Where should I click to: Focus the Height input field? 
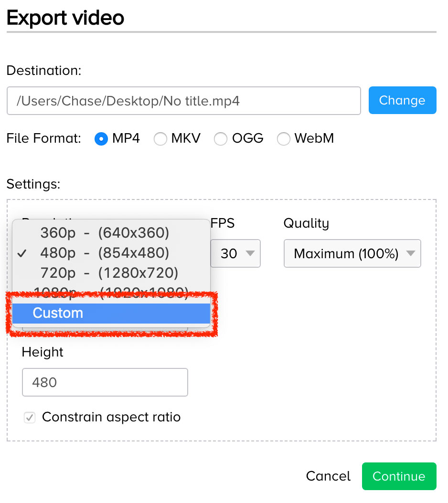(x=105, y=382)
